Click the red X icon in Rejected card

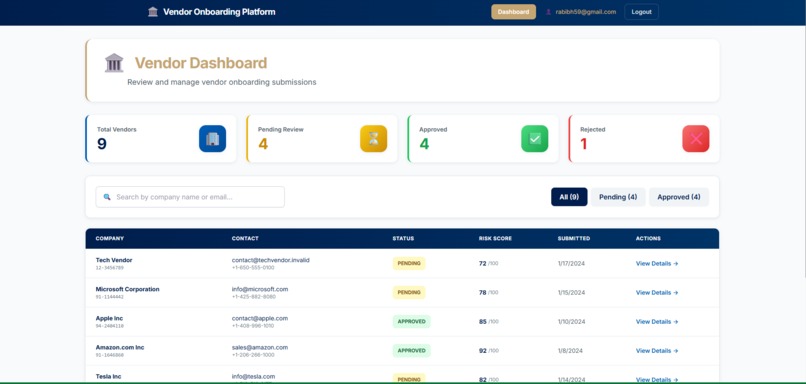(696, 139)
